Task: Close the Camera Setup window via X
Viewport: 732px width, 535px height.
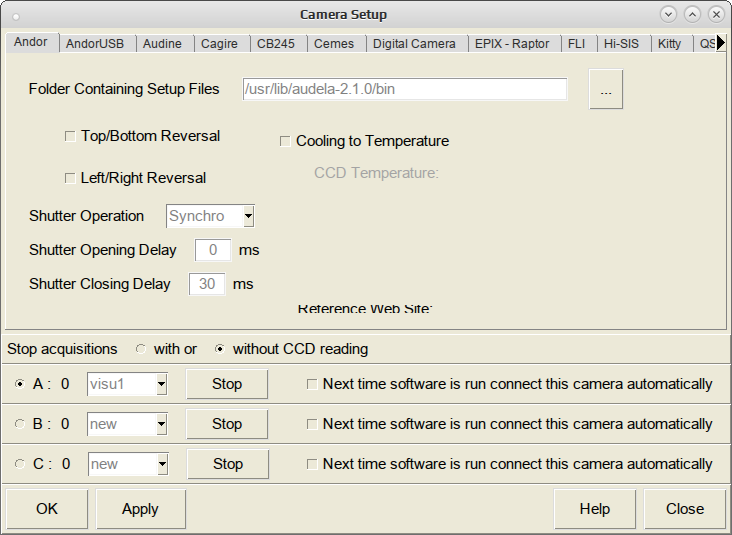Action: coord(716,14)
